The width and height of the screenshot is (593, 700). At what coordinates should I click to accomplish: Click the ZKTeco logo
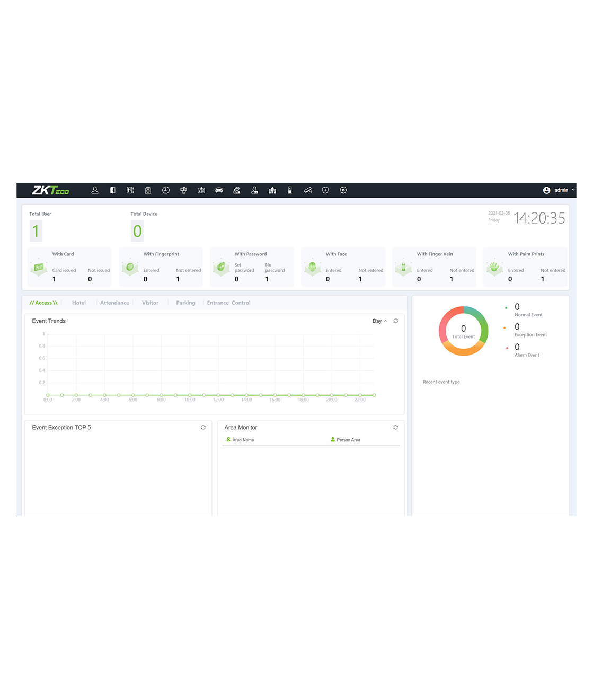tap(51, 190)
